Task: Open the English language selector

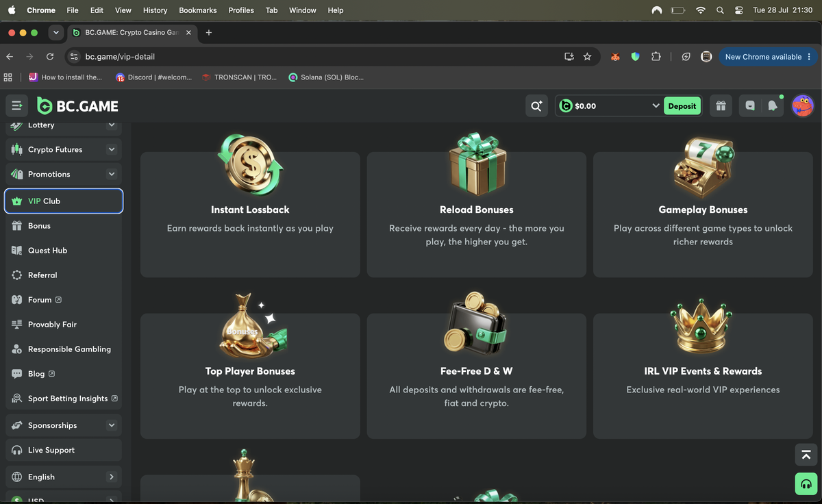Action: click(64, 477)
